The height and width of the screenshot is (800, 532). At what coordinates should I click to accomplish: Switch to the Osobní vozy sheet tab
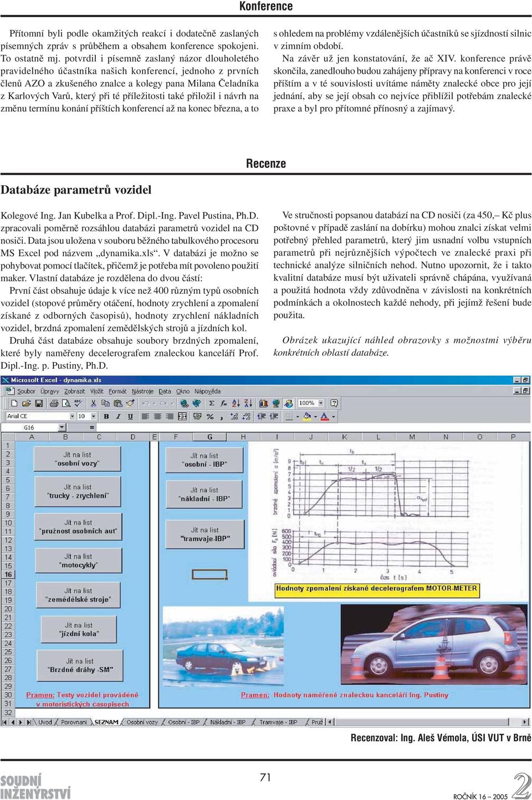click(142, 722)
